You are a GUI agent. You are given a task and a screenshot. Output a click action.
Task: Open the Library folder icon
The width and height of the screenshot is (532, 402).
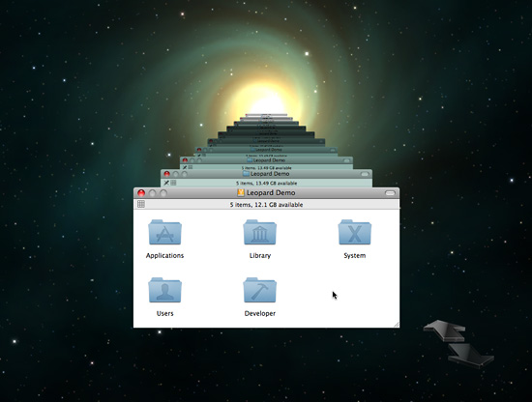(260, 232)
